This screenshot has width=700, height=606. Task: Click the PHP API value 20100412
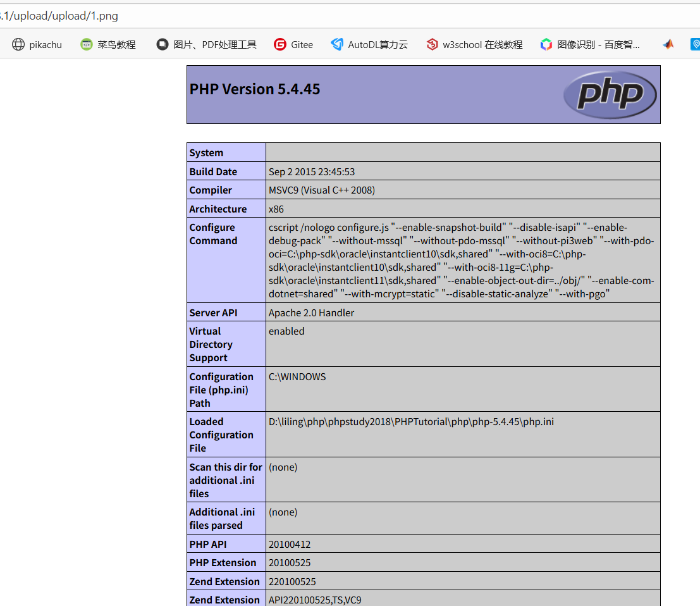point(289,545)
